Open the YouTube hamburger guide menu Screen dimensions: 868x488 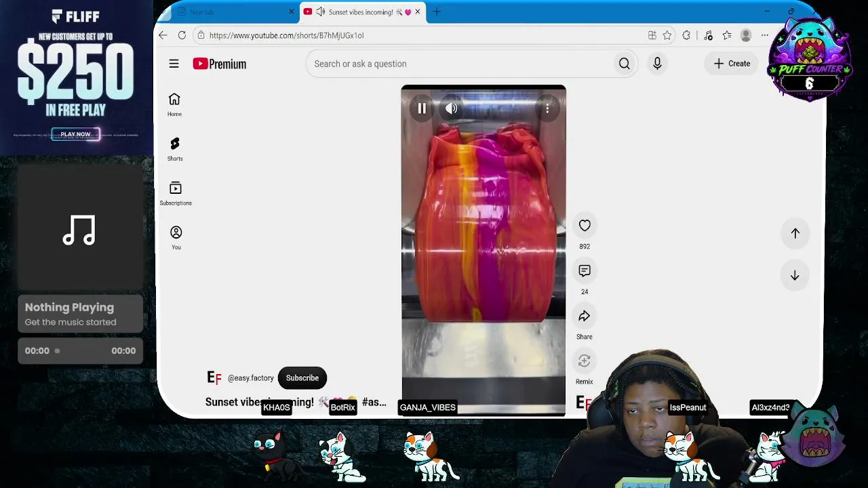coord(174,64)
